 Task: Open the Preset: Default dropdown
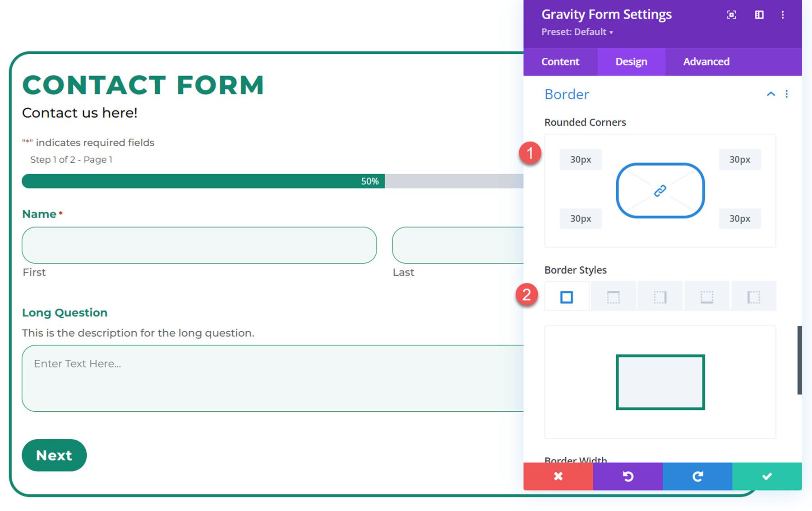pos(577,32)
